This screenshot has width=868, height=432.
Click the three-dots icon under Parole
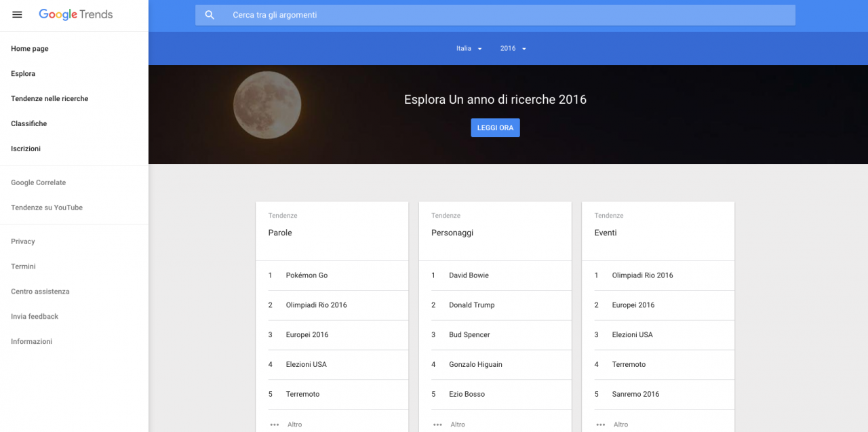(x=274, y=425)
